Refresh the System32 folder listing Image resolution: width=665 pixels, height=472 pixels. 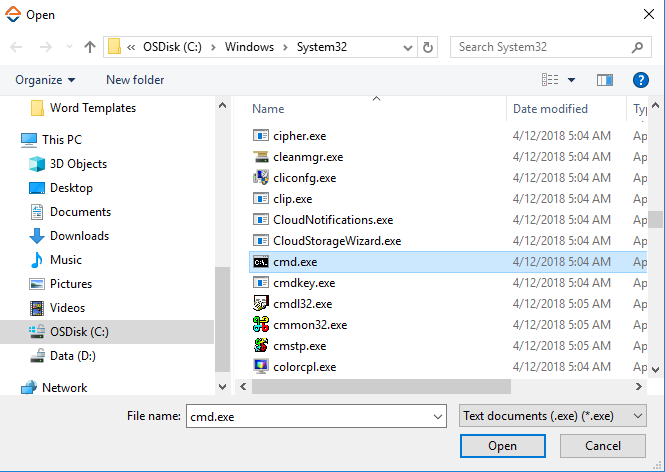pos(428,47)
